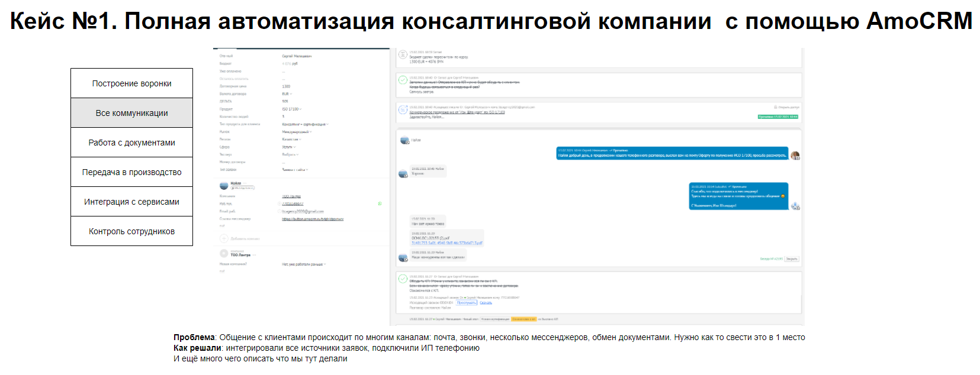The width and height of the screenshot is (980, 375).
Task: Click the outgoing email icon in feed
Action: [x=403, y=110]
